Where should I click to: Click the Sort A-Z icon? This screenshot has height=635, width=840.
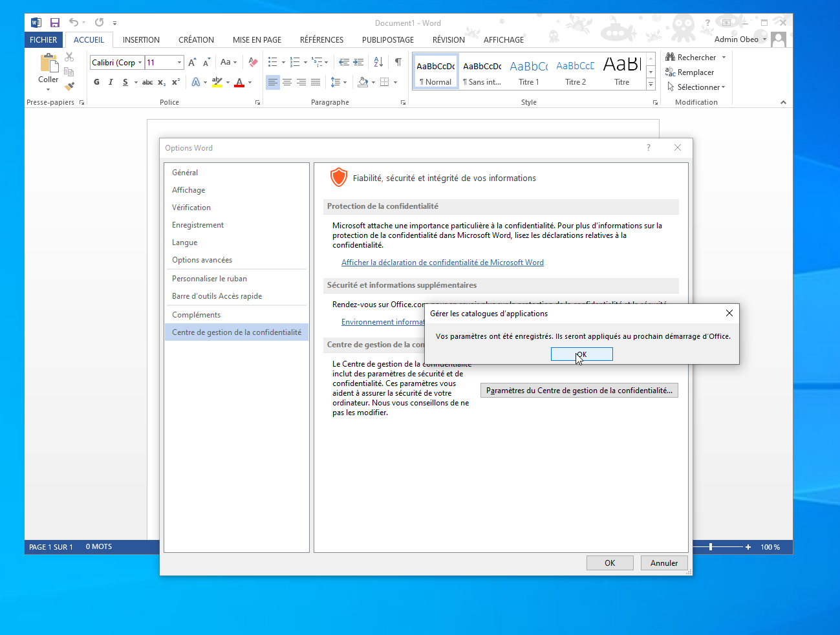click(378, 63)
